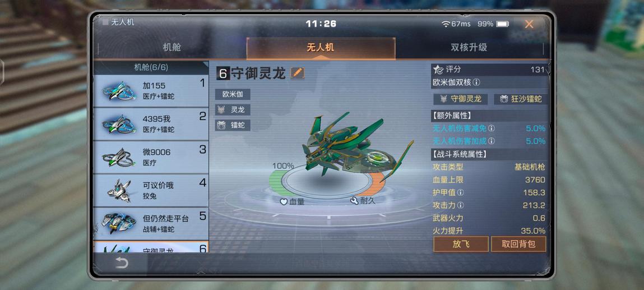The height and width of the screenshot is (290, 644).
Task: Click the 灵龙 tag with dragon icon
Action: [x=233, y=110]
